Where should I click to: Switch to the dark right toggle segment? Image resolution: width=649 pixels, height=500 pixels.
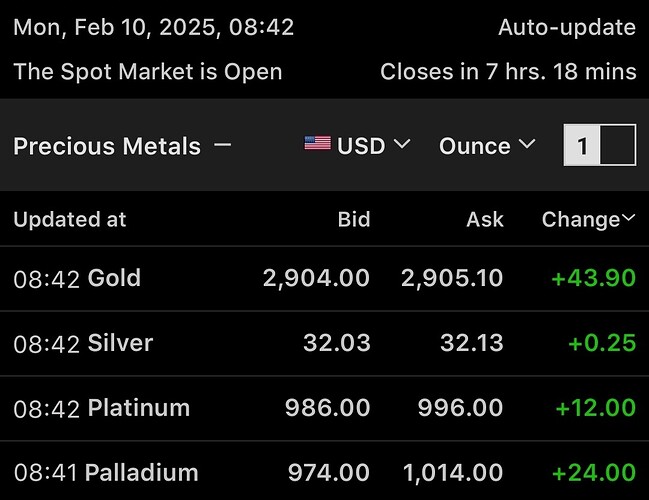[x=618, y=145]
